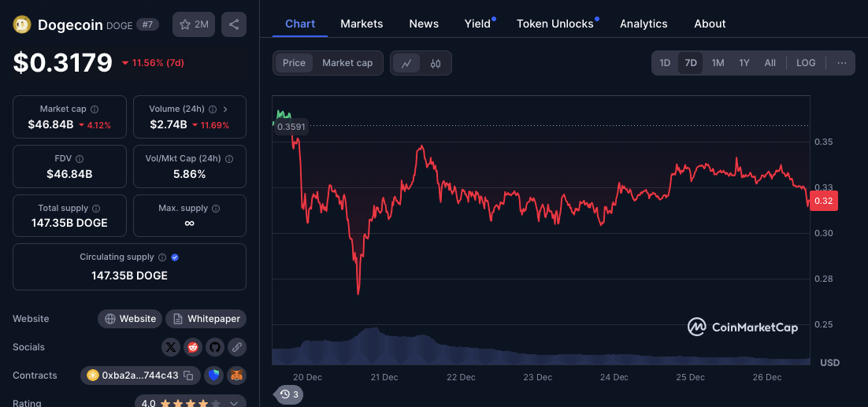Expand Volume (24h) details arrow
Image resolution: width=868 pixels, height=407 pixels.
coord(225,109)
